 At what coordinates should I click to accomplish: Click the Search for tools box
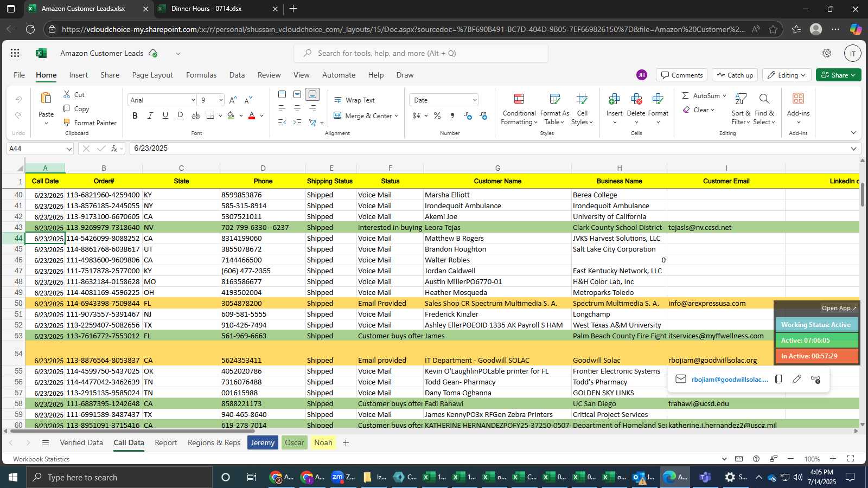tap(421, 53)
